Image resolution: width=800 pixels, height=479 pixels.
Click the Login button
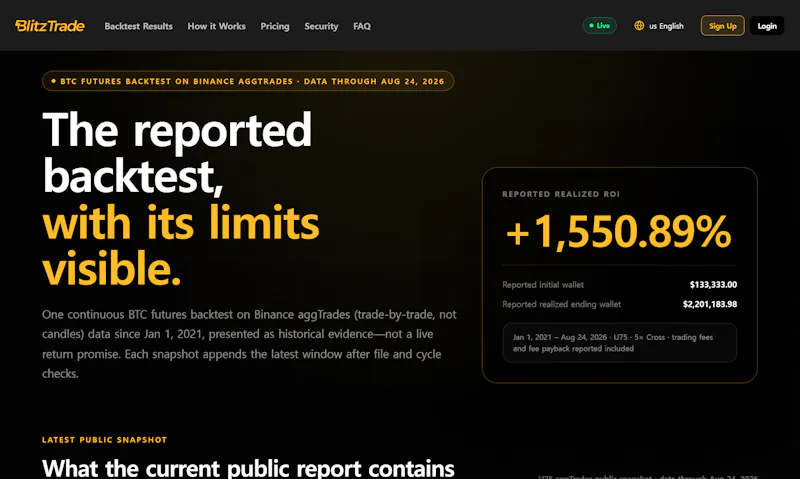pyautogui.click(x=767, y=26)
